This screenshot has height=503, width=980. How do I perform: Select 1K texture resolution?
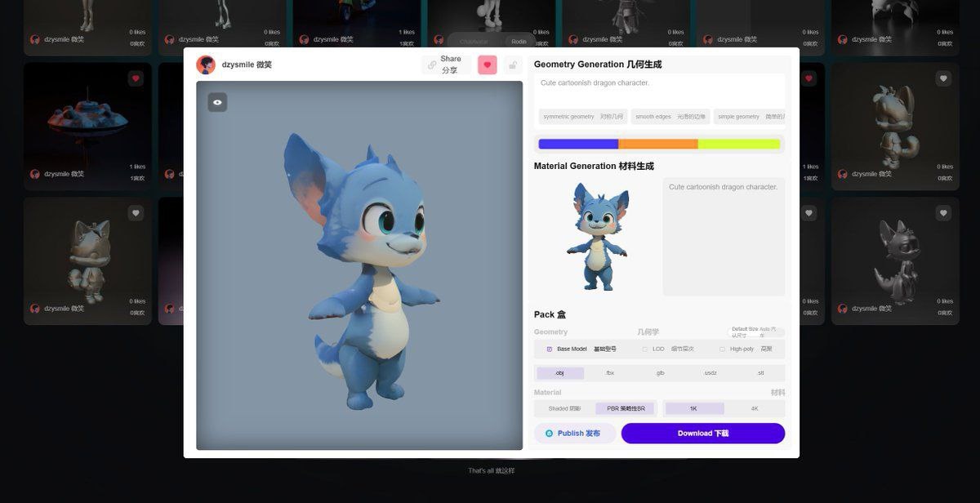[694, 408]
